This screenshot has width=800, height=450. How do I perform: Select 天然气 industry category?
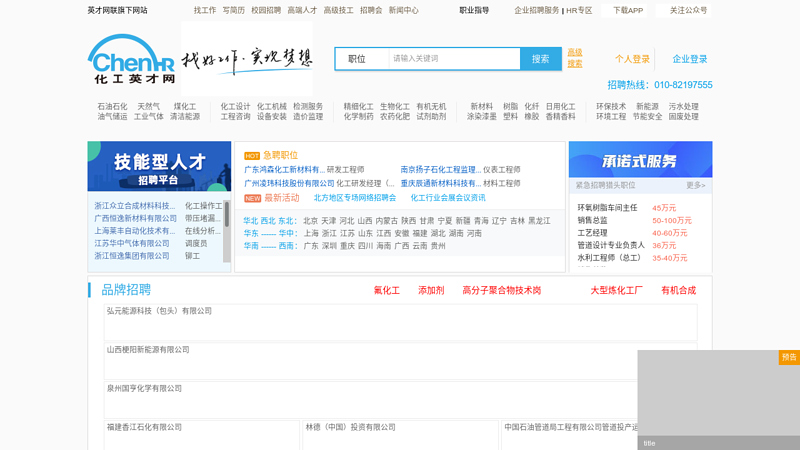pos(148,107)
